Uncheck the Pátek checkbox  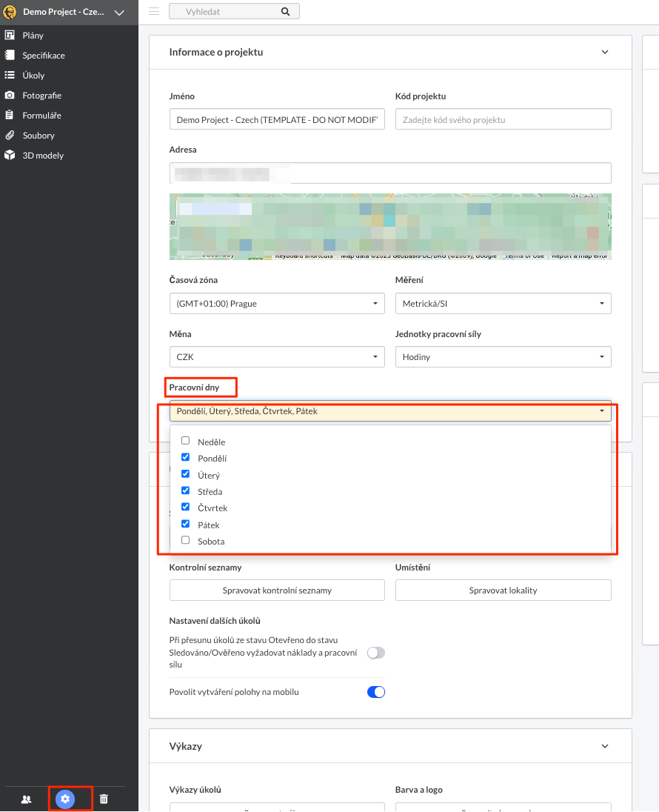tap(185, 524)
